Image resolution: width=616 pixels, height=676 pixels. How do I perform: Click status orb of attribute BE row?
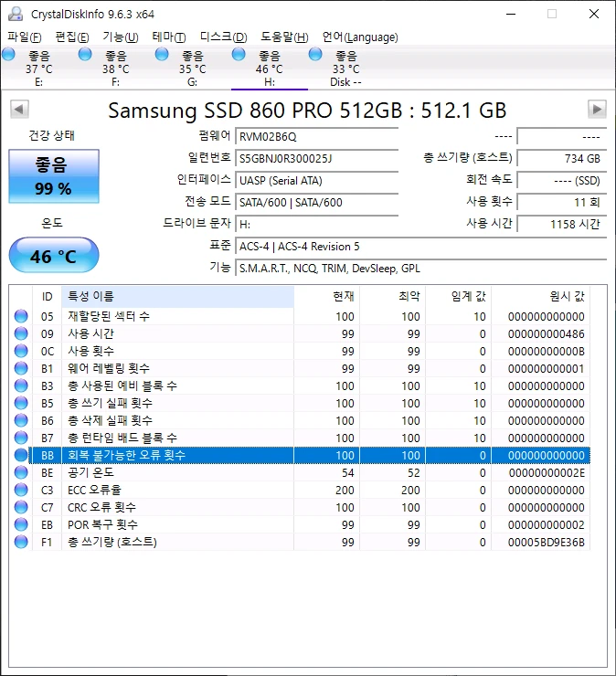[21, 472]
